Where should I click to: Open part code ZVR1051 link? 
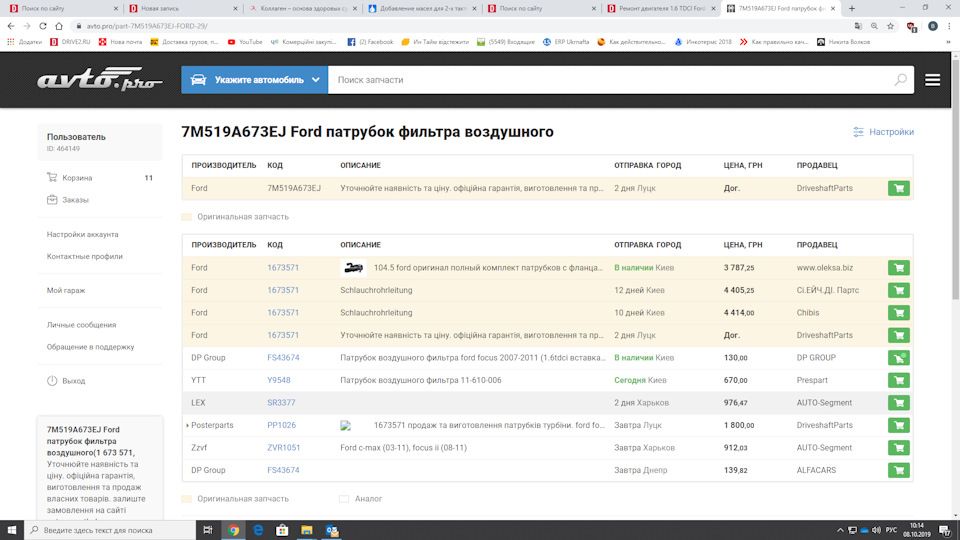(x=283, y=448)
